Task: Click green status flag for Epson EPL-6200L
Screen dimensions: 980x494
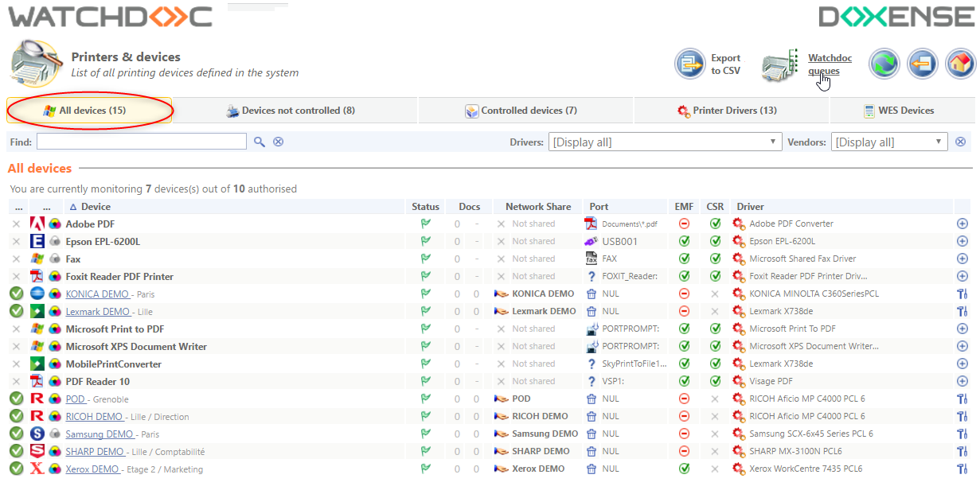Action: (x=426, y=242)
